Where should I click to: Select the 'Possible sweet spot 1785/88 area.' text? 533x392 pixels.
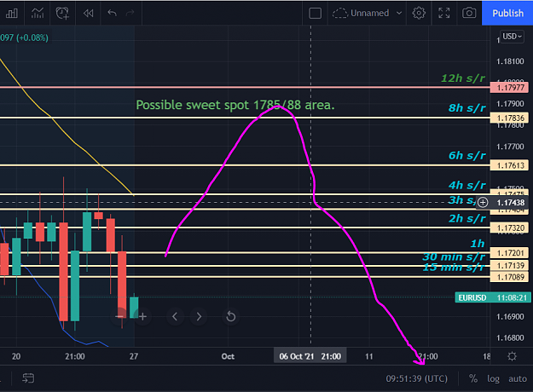coord(235,105)
